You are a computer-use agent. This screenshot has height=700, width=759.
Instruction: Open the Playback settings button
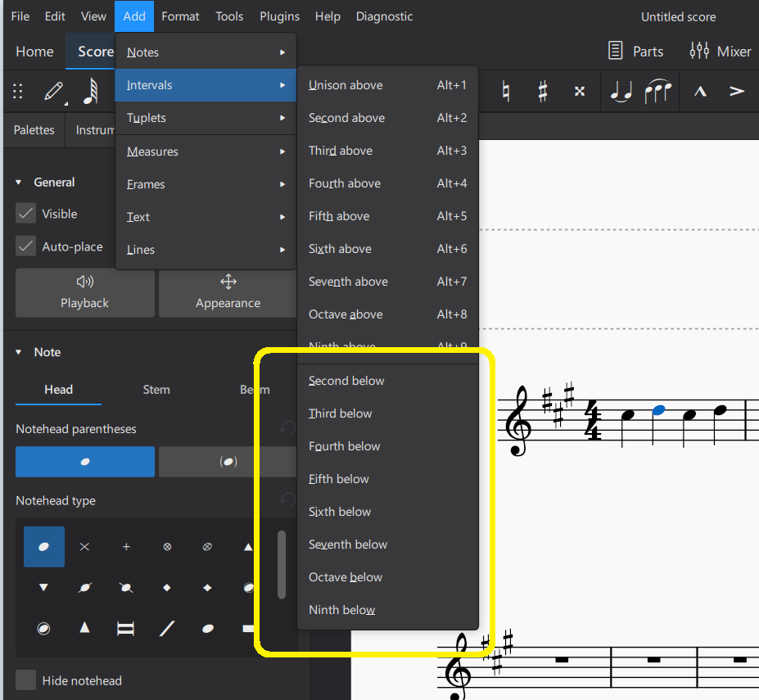pyautogui.click(x=85, y=292)
